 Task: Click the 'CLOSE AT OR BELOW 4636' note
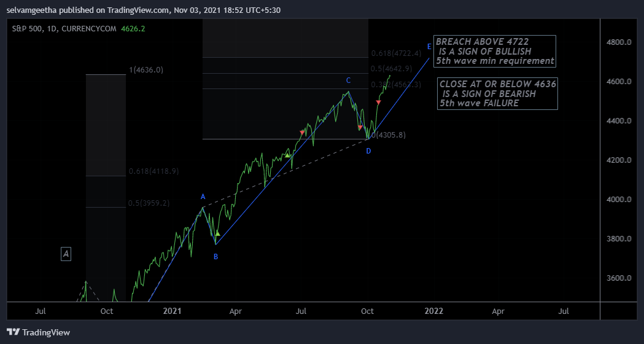(497, 94)
